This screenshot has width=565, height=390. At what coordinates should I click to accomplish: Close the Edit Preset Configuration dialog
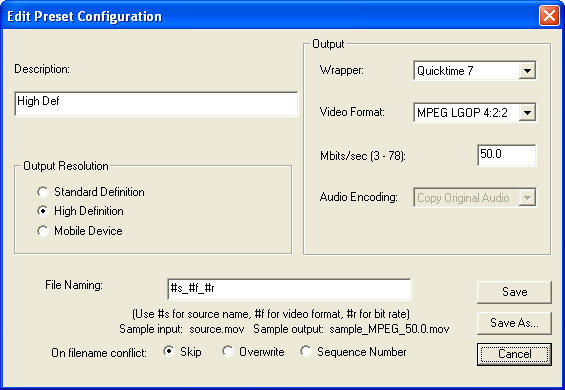(x=549, y=16)
